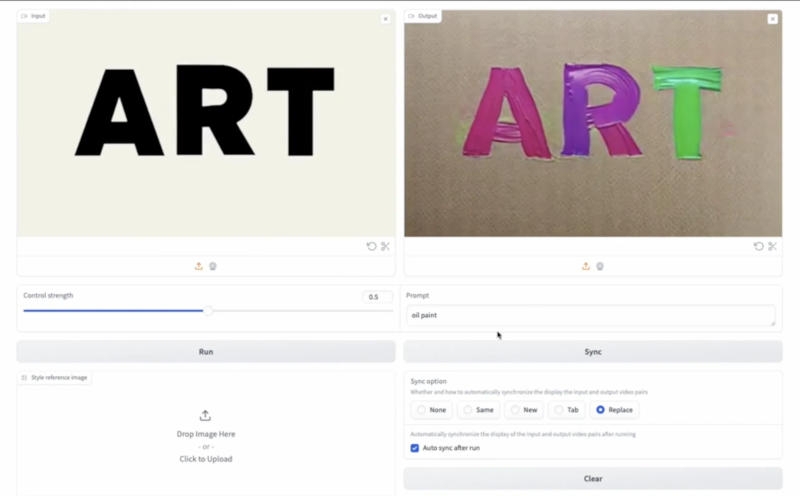This screenshot has height=496, width=800.
Task: Click the Control strength slider handle
Action: pyautogui.click(x=208, y=311)
